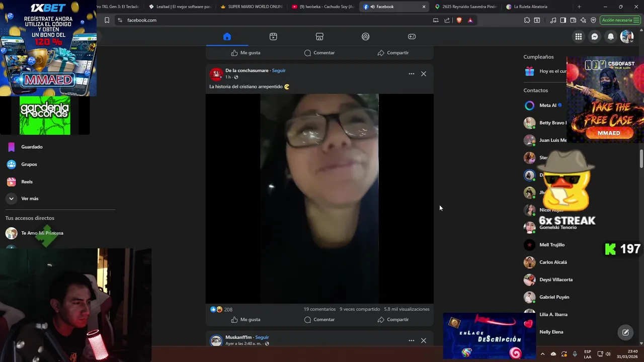
Task: Open options menu on De la conchasumare post
Action: tap(412, 74)
